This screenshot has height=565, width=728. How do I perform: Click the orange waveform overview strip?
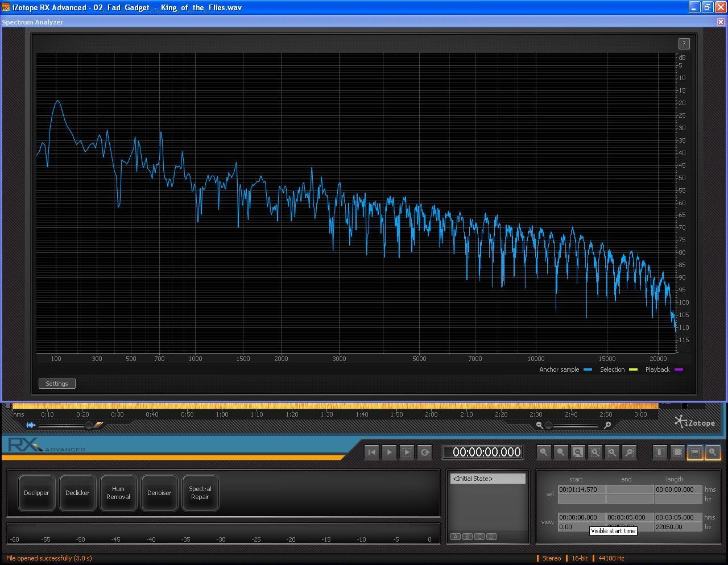click(336, 406)
